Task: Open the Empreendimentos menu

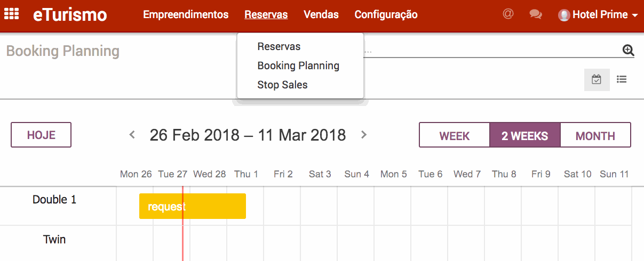Action: 186,15
